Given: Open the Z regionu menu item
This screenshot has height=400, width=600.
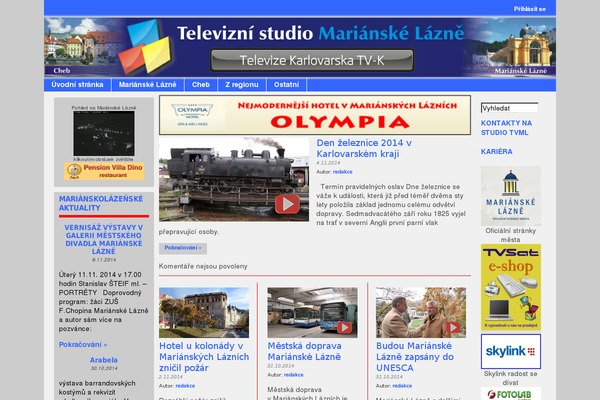Looking at the screenshot, I should 242,85.
